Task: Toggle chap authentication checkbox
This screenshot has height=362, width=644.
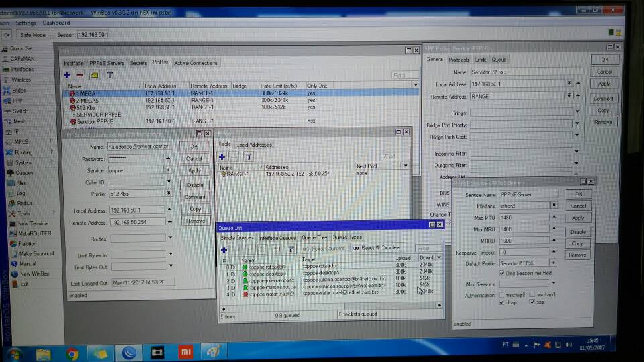Action: click(x=502, y=302)
